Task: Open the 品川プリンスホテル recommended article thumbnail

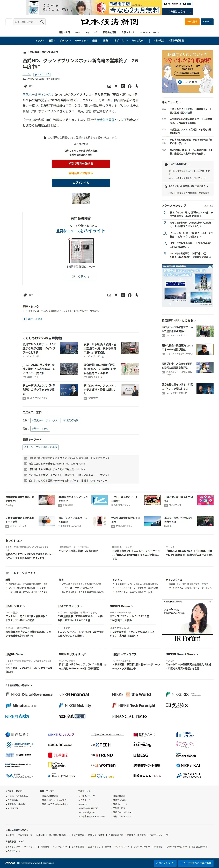Action: [x=69, y=348]
